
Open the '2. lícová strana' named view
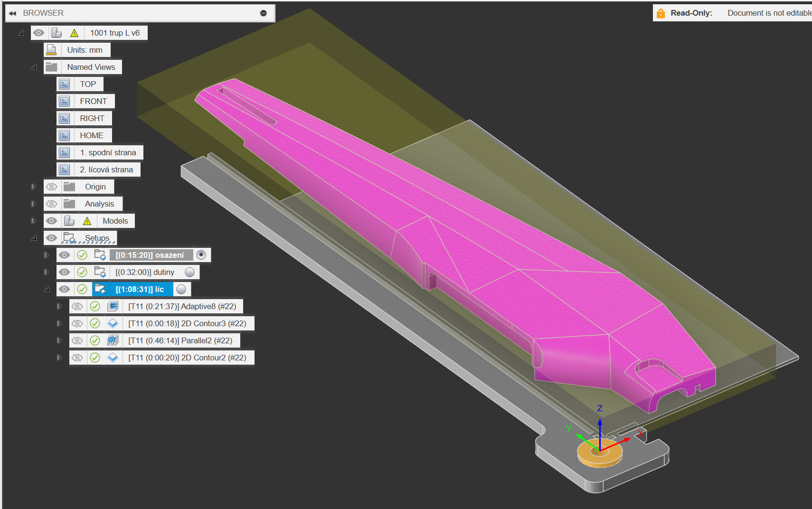[x=106, y=170]
